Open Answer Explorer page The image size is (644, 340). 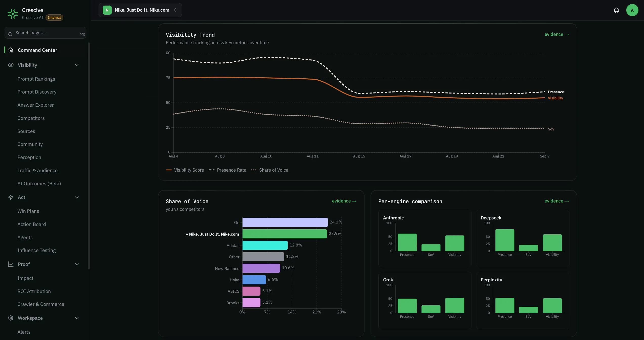coord(36,105)
